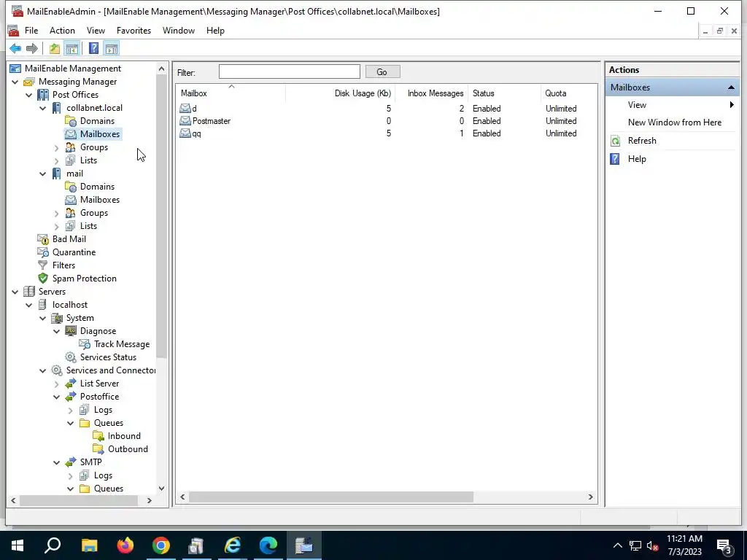Viewport: 747px width, 560px height.
Task: Open Google Chrome from the taskbar
Action: point(161,545)
